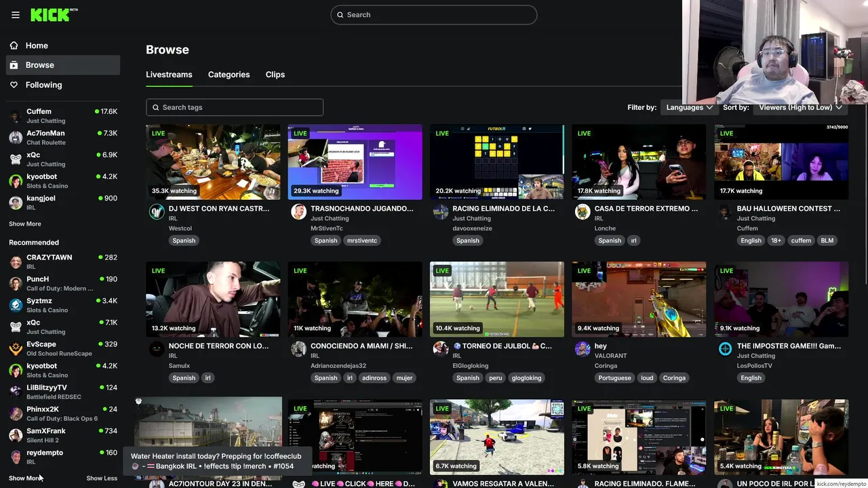The width and height of the screenshot is (868, 488).
Task: Open the Languages filter dropdown
Action: tap(689, 107)
